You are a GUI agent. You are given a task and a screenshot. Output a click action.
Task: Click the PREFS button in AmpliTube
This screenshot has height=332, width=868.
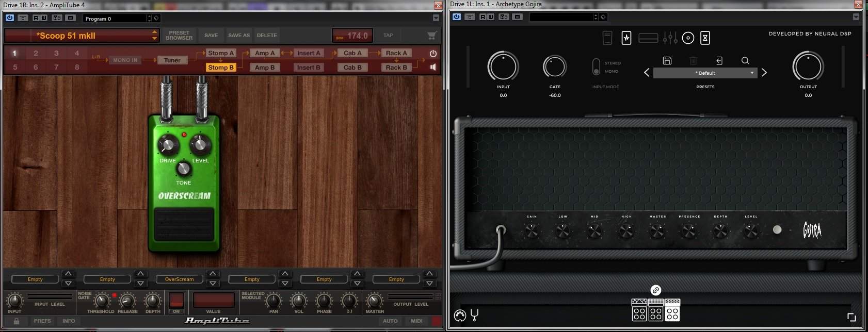(x=42, y=321)
